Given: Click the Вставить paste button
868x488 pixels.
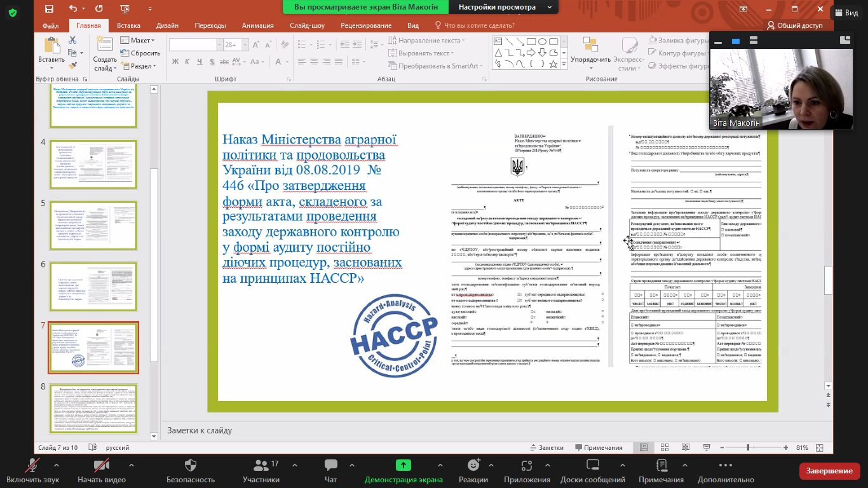Looking at the screenshot, I should 51,52.
